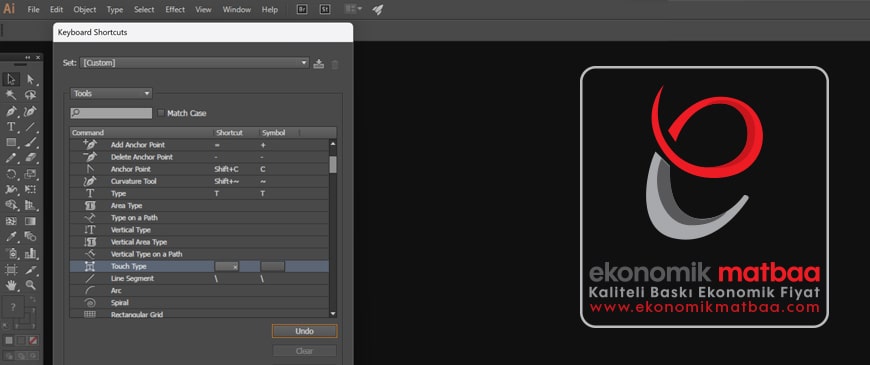Open Adobe Bridge via Br icon
Viewport: 870px width, 365px height.
pyautogui.click(x=302, y=9)
